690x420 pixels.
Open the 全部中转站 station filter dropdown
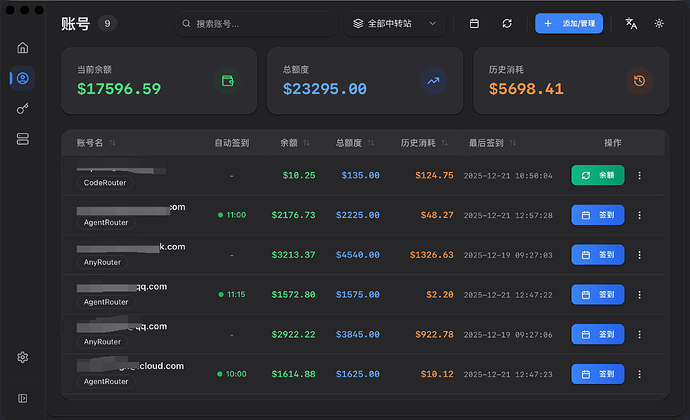(395, 23)
